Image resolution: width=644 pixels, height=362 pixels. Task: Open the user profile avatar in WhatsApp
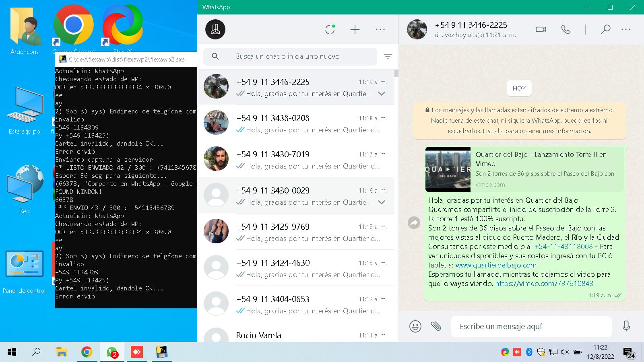[x=215, y=29]
